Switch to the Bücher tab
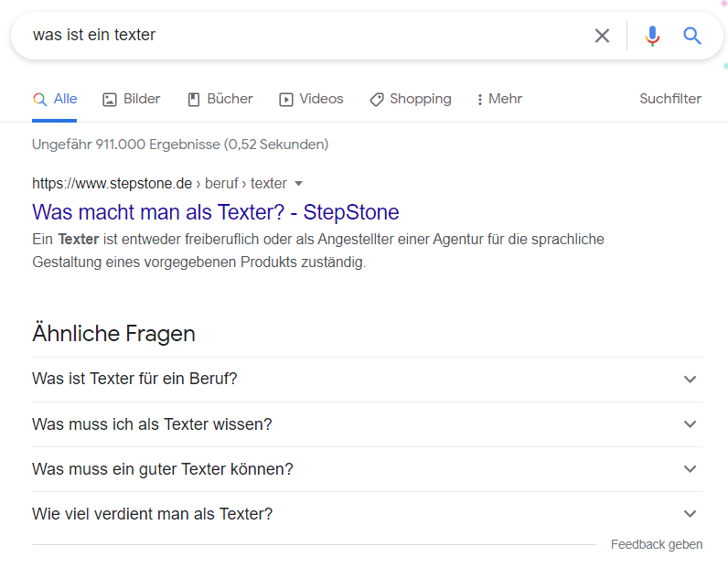 (x=220, y=99)
